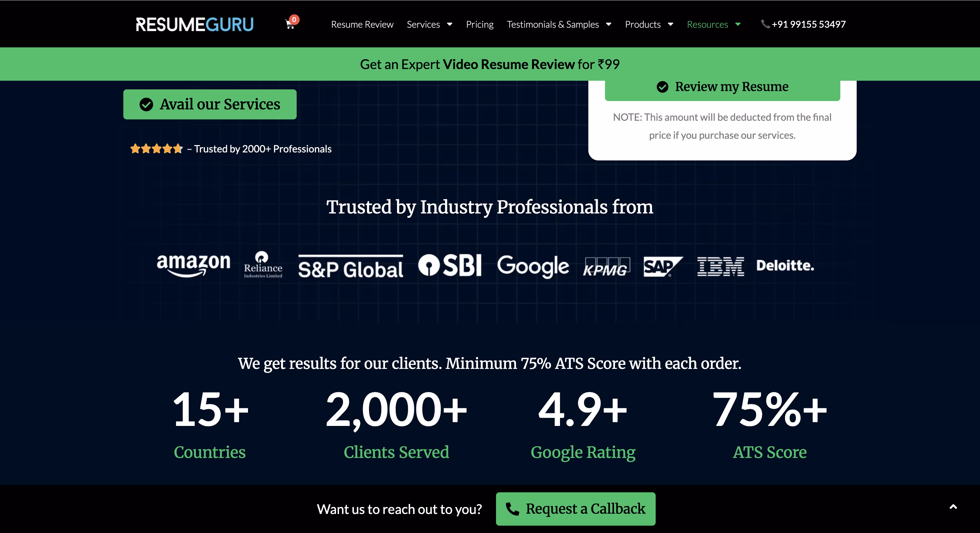Click the SBI logo
The image size is (980, 533).
pos(450,265)
